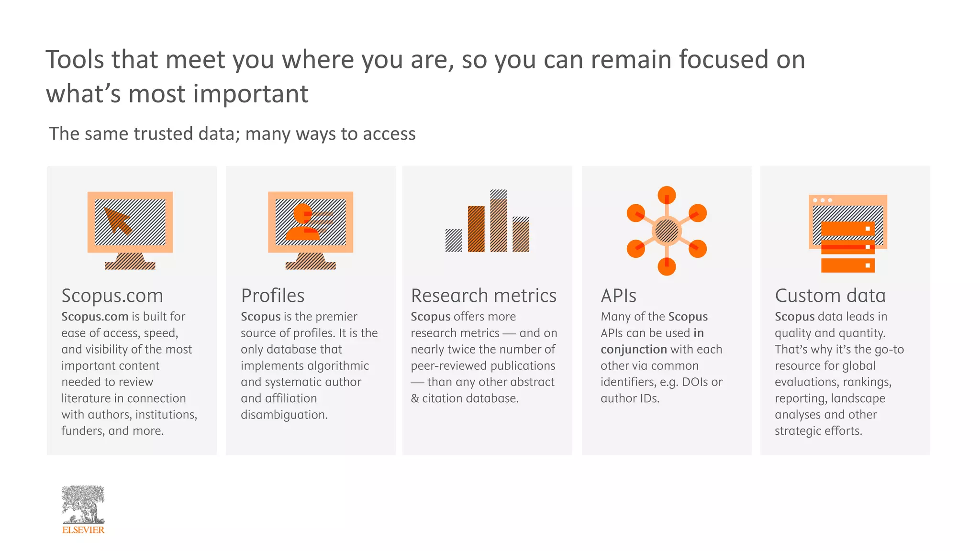
Task: Select the Custom data heading
Action: click(x=830, y=296)
